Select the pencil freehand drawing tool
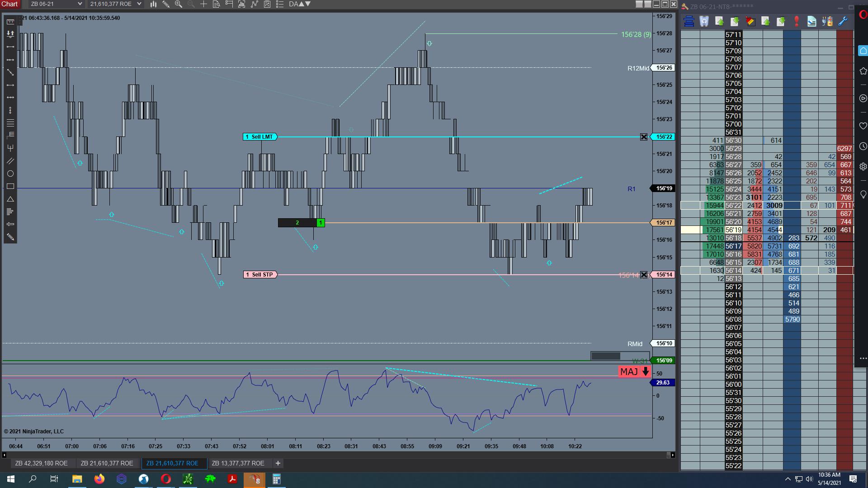This screenshot has width=868, height=488. coord(10,237)
